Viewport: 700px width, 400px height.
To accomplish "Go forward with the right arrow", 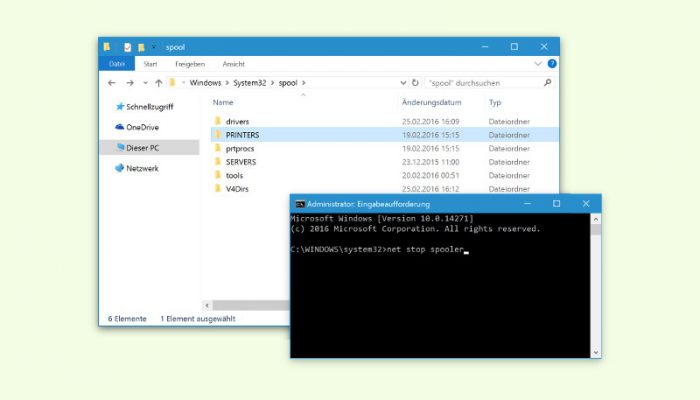I will (x=129, y=83).
